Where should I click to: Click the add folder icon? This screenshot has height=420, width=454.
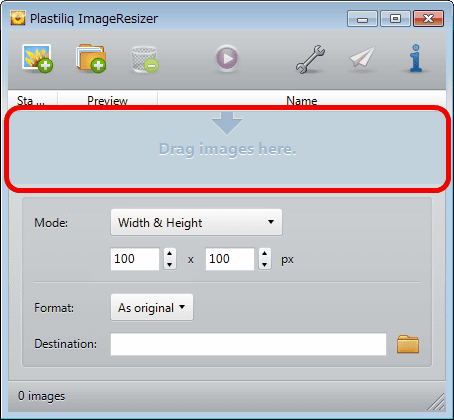click(x=91, y=58)
